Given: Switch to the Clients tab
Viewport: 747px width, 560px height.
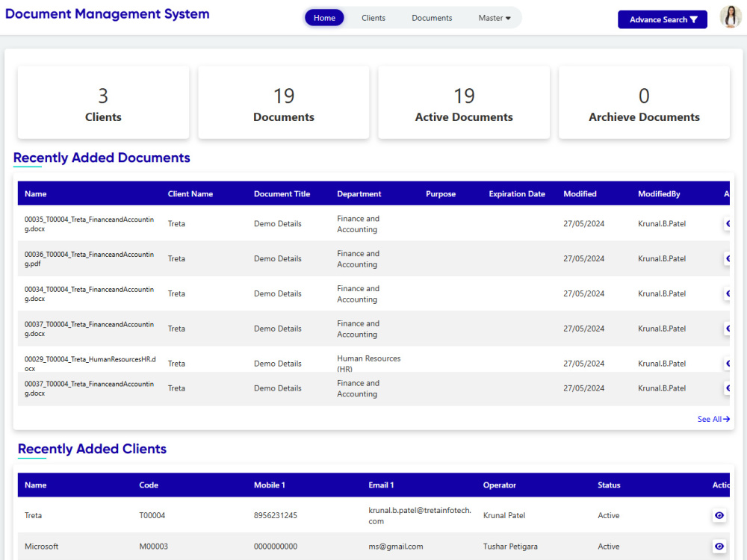Looking at the screenshot, I should point(373,17).
